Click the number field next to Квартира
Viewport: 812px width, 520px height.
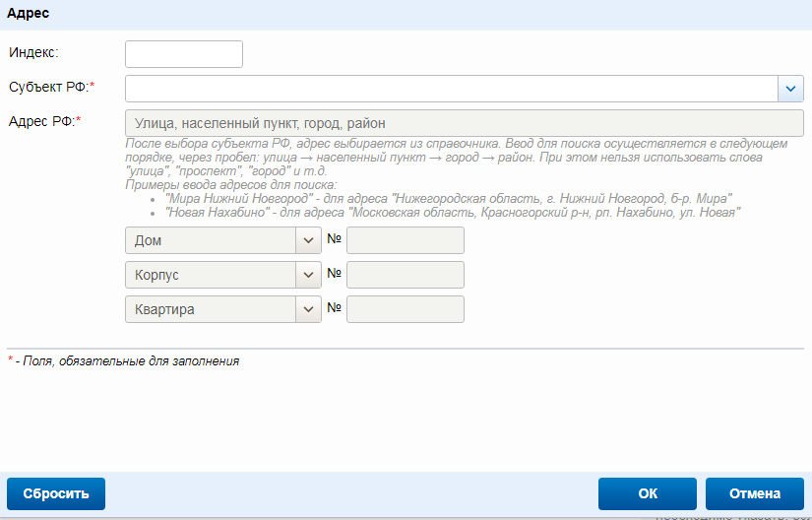click(x=405, y=309)
